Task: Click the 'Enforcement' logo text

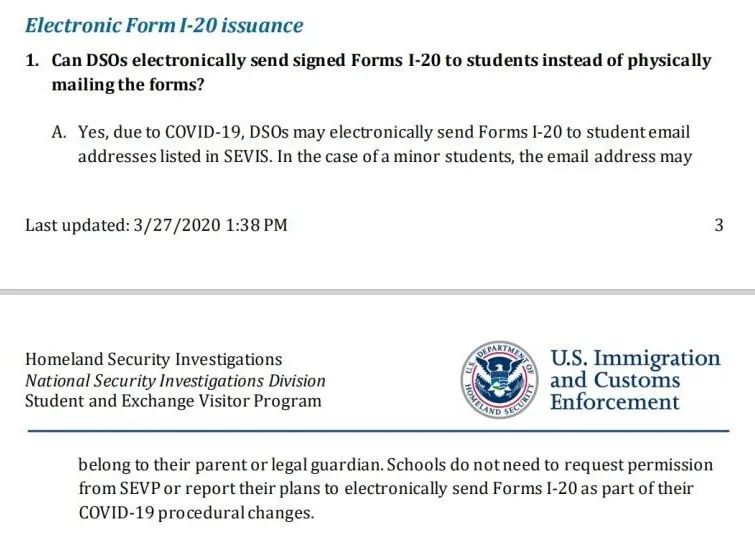Action: tap(615, 402)
